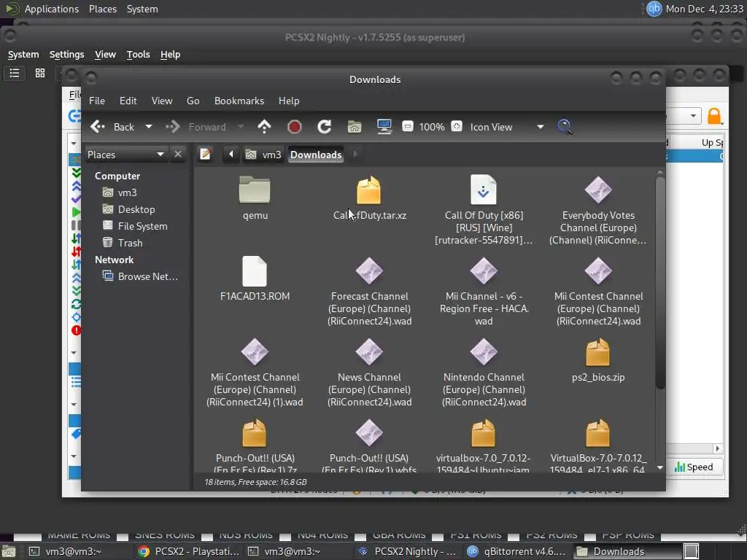Click the Search magnifier icon
Viewport: 747px width, 560px height.
565,127
